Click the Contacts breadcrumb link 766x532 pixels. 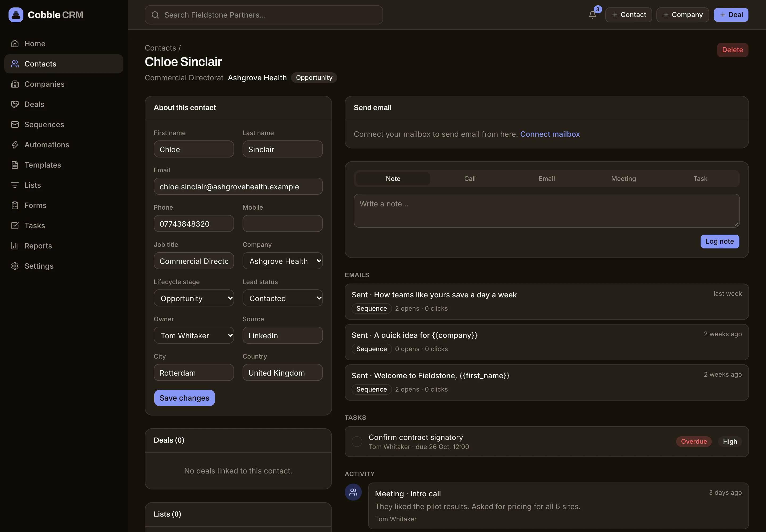pos(160,48)
